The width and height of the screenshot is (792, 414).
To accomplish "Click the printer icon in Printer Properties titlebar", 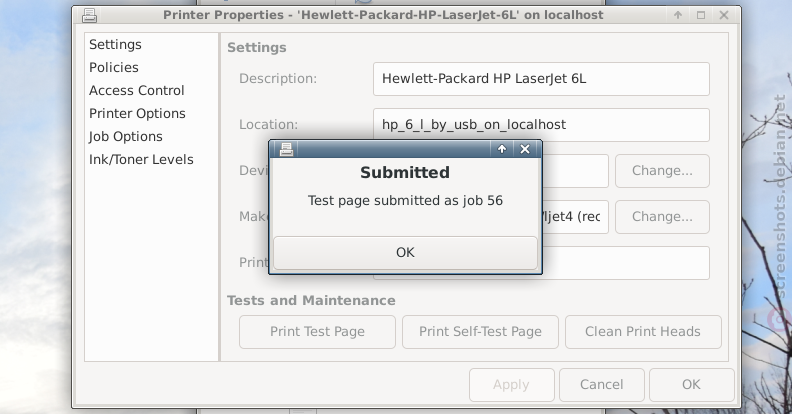I will coord(89,16).
